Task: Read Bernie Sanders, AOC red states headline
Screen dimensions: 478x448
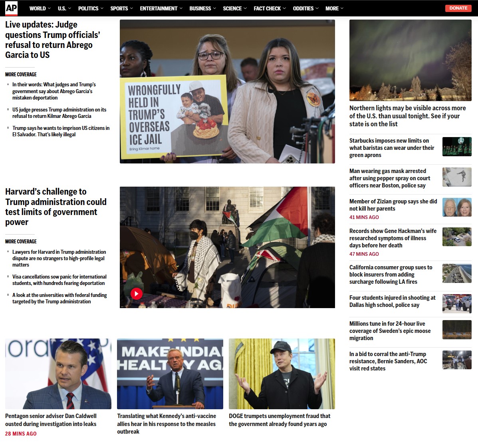Action: click(388, 361)
